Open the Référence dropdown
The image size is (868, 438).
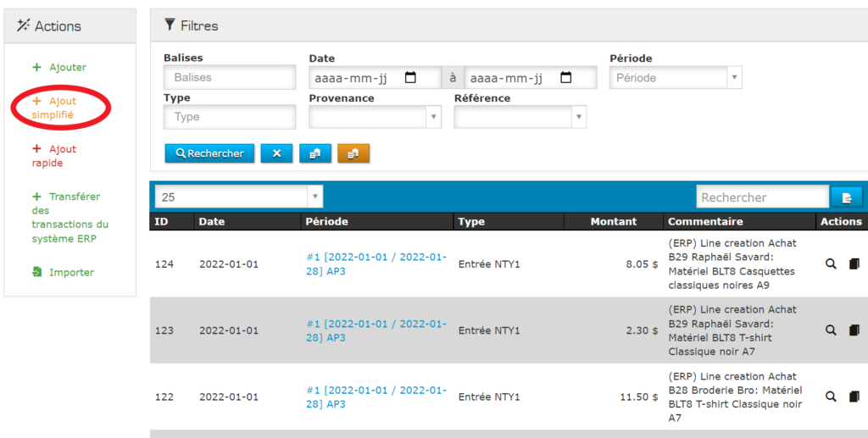point(520,117)
